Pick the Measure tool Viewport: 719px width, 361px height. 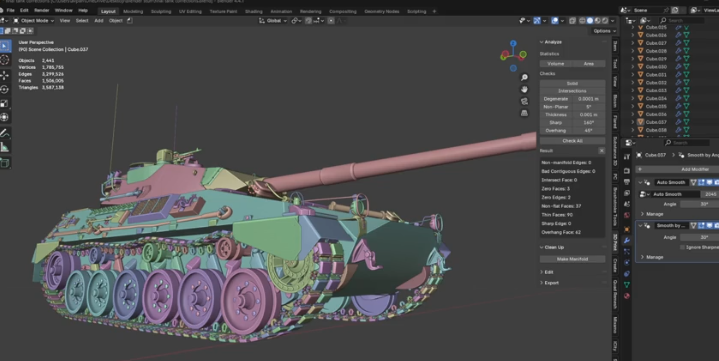click(5, 148)
